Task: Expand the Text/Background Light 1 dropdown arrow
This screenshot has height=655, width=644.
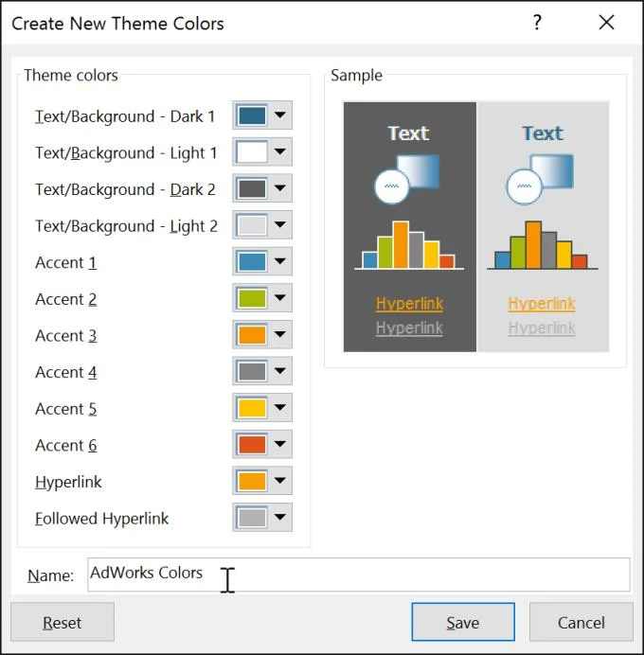Action: point(280,151)
